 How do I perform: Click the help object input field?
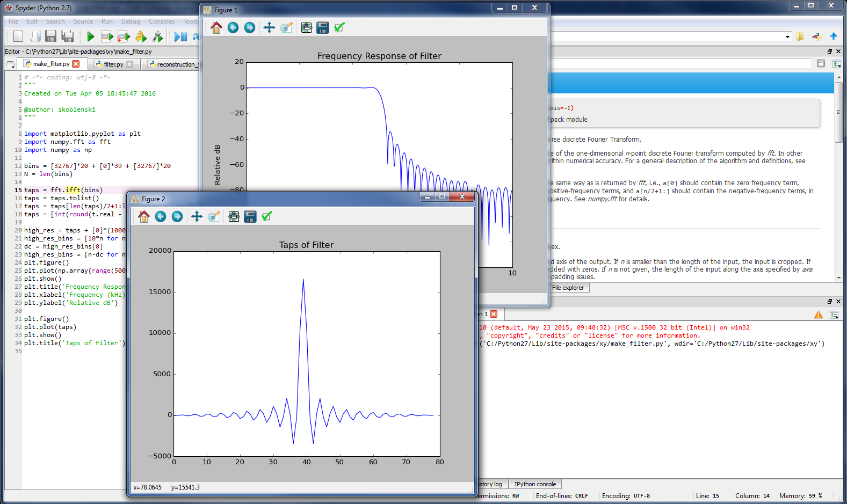[680, 63]
